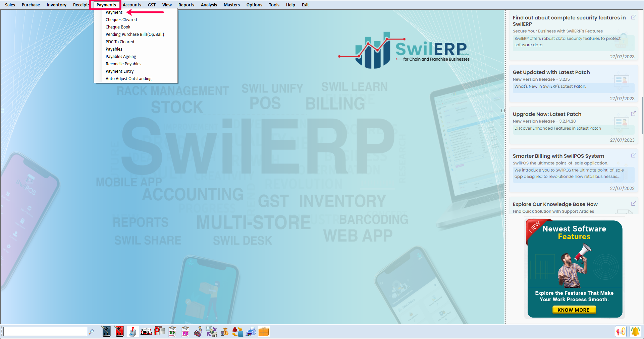
Task: Open the Help menu
Action: [x=290, y=5]
